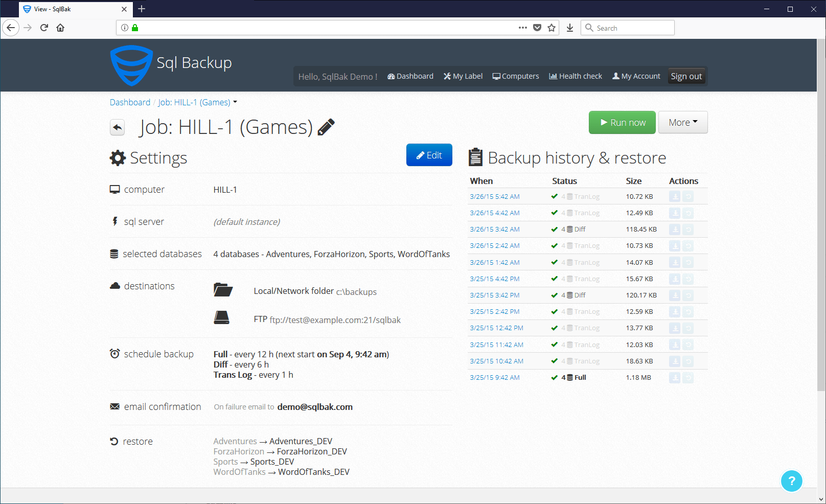The width and height of the screenshot is (826, 504).
Task: Go back using the arrow button beside job title
Action: [118, 127]
